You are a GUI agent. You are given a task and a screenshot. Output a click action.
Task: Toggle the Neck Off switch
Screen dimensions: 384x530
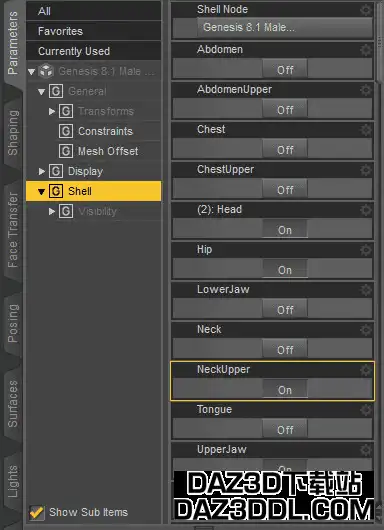tap(285, 349)
